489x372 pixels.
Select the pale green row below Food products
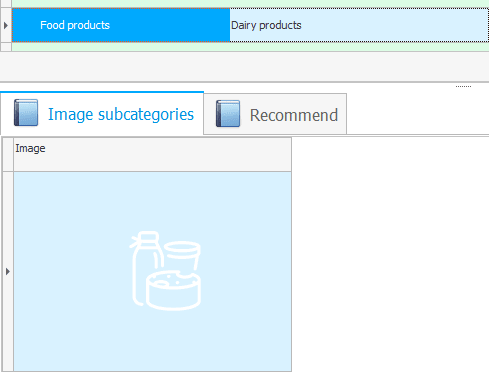tap(250, 47)
